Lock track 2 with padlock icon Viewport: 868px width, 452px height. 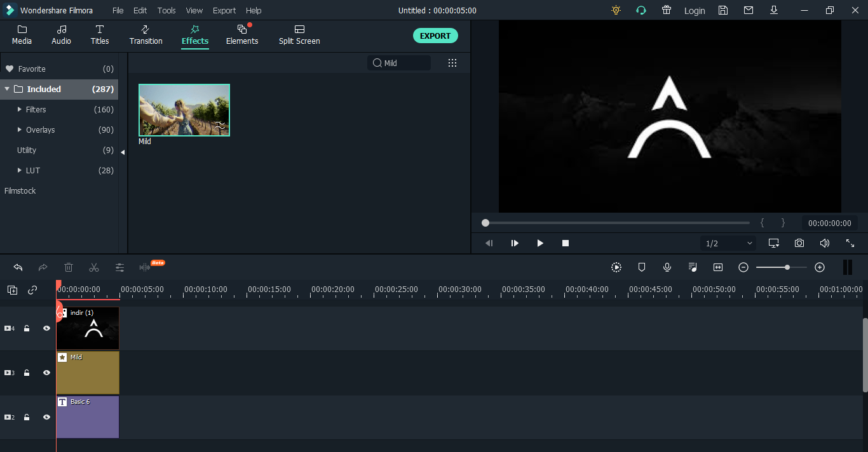click(x=27, y=417)
